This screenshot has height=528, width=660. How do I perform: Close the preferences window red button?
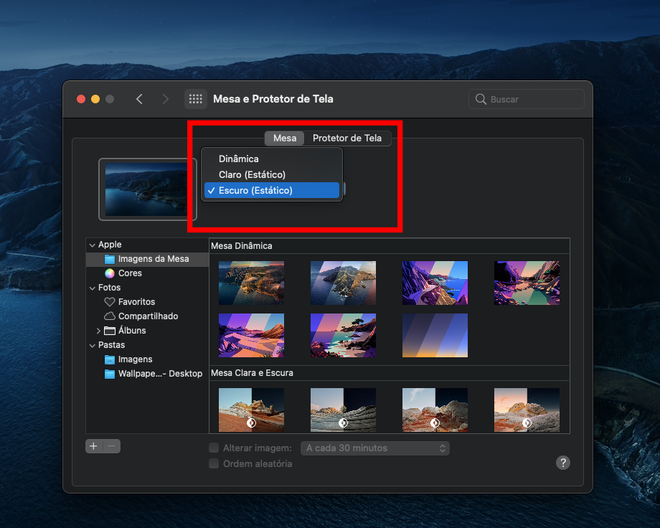(x=81, y=99)
